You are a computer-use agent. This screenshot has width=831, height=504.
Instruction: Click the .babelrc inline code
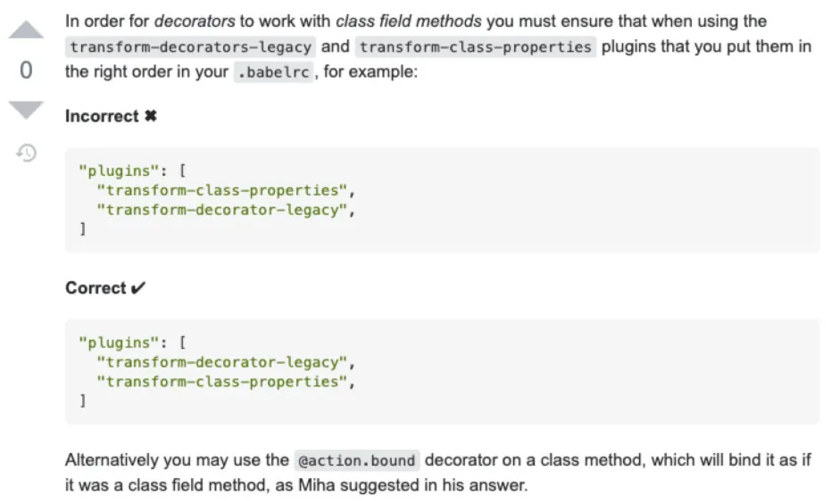pyautogui.click(x=273, y=73)
